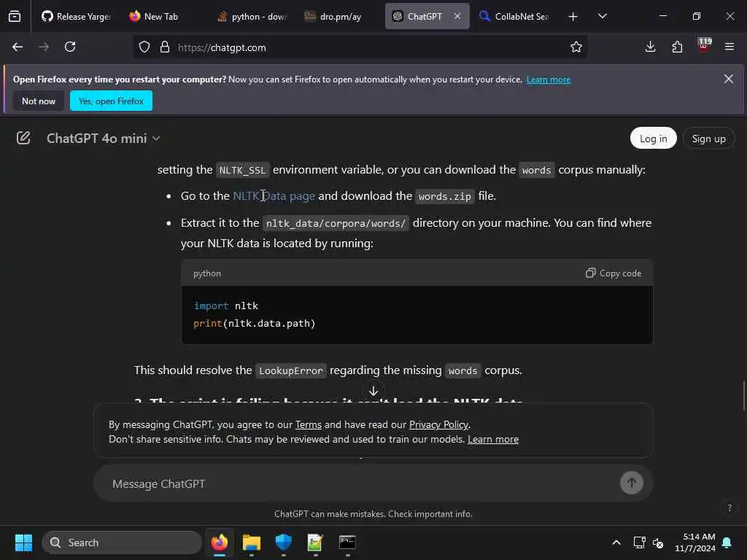Image resolution: width=747 pixels, height=560 pixels.
Task: Jump to bottom of conversation arrow
Action: click(373, 391)
